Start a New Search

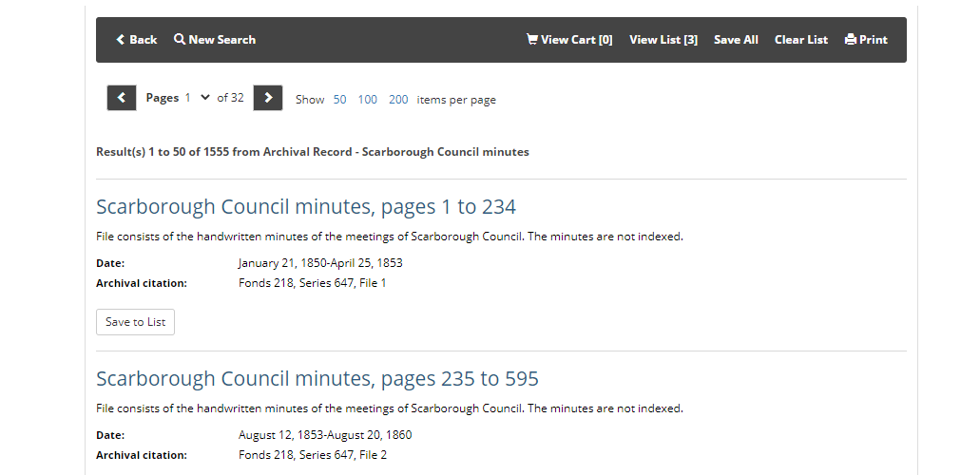pos(215,39)
